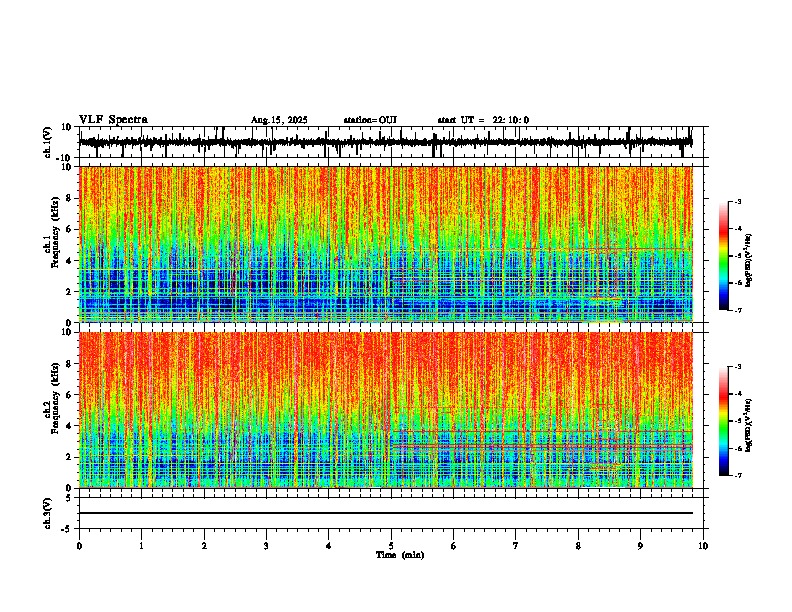Select the date text "Aug.15, 2025"

pos(279,120)
